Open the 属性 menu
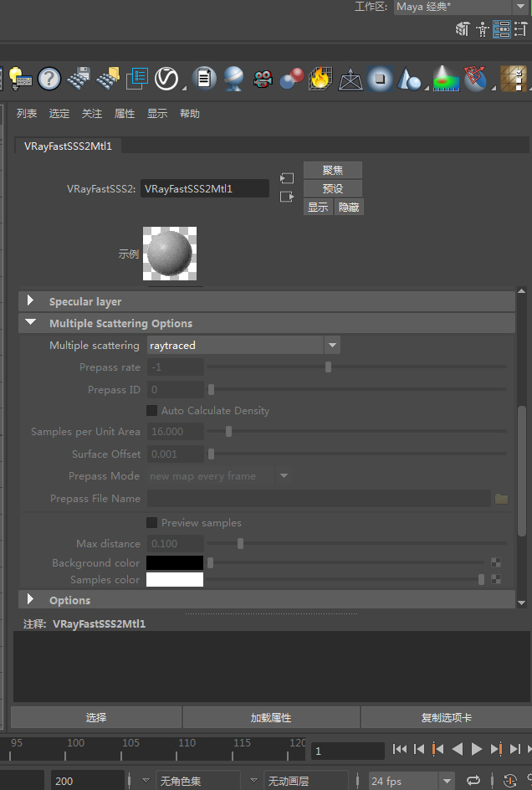 tap(125, 113)
